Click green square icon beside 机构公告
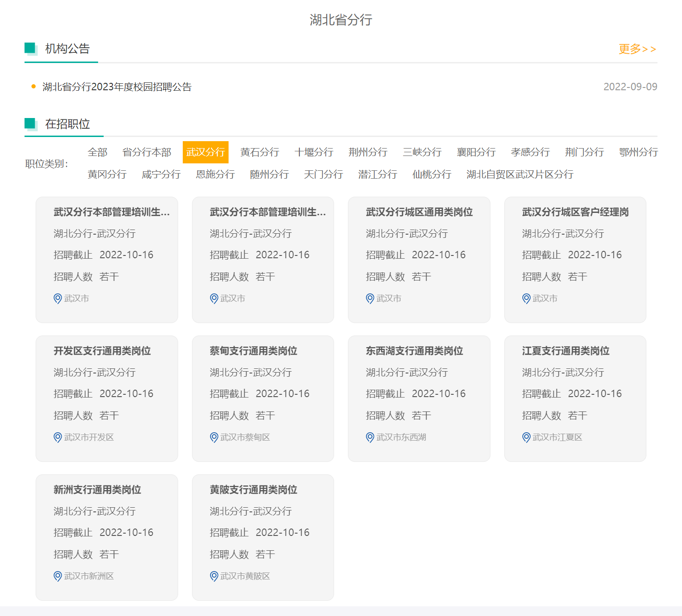The height and width of the screenshot is (616, 682). (x=31, y=49)
